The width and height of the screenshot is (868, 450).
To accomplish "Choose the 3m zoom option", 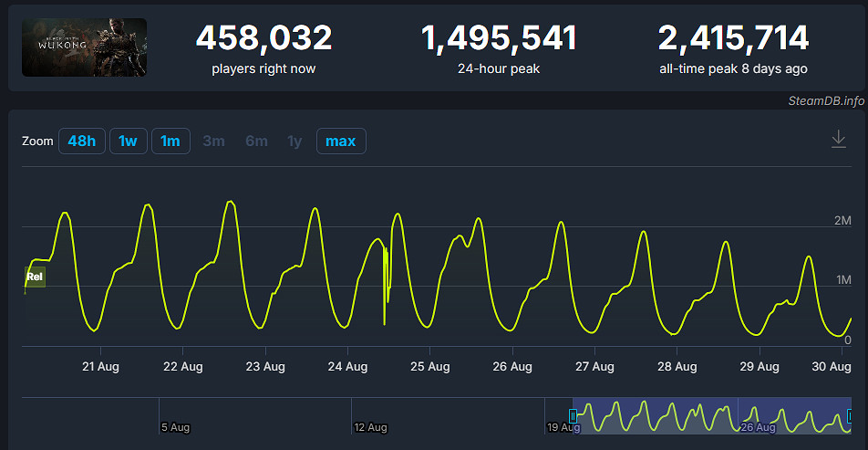I will (213, 141).
